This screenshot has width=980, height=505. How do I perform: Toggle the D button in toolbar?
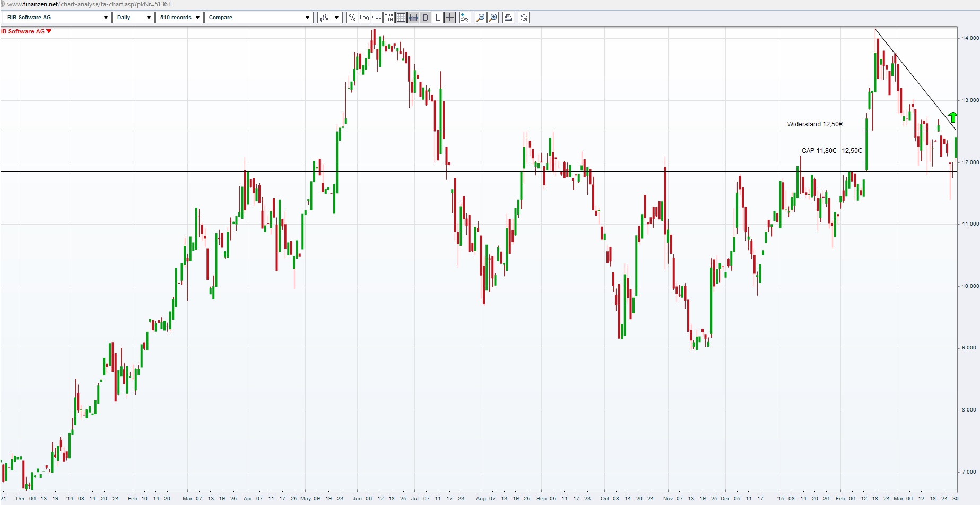tap(426, 18)
